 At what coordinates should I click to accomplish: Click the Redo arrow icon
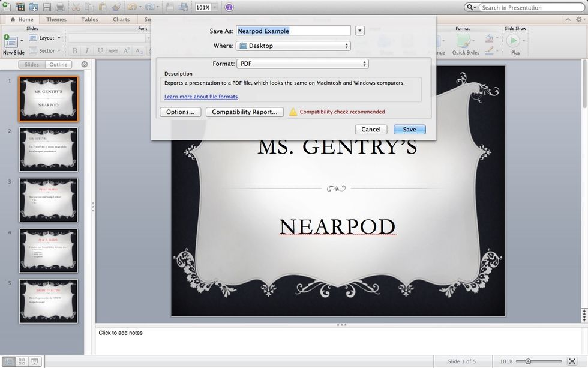pos(149,7)
